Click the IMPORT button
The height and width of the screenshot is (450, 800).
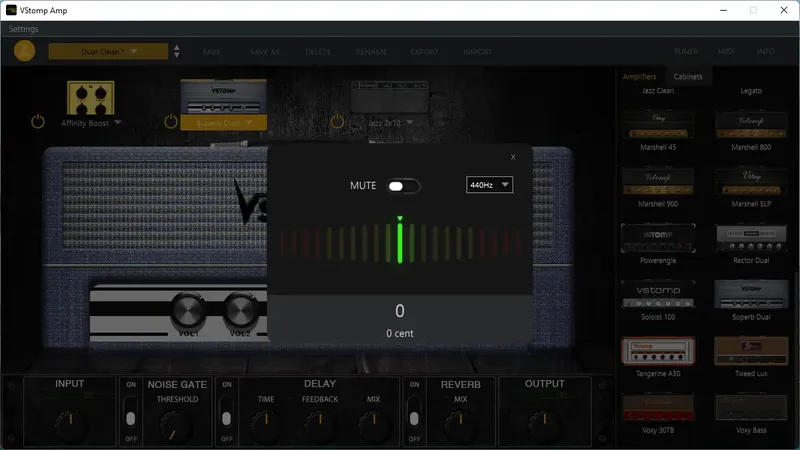pyautogui.click(x=478, y=52)
